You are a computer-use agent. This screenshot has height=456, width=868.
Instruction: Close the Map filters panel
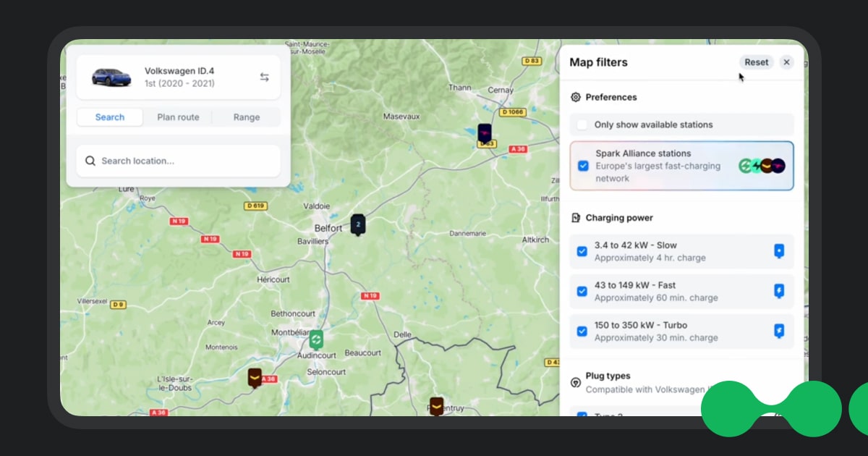(x=787, y=62)
